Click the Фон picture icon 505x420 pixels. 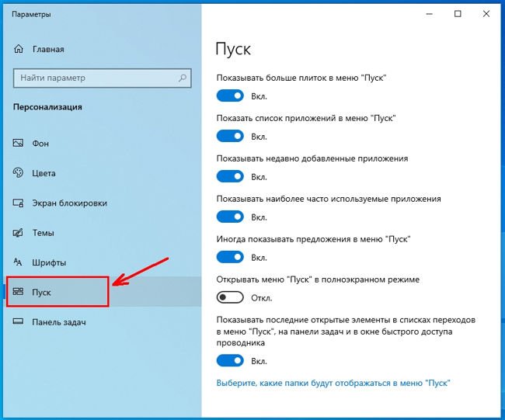(x=18, y=143)
